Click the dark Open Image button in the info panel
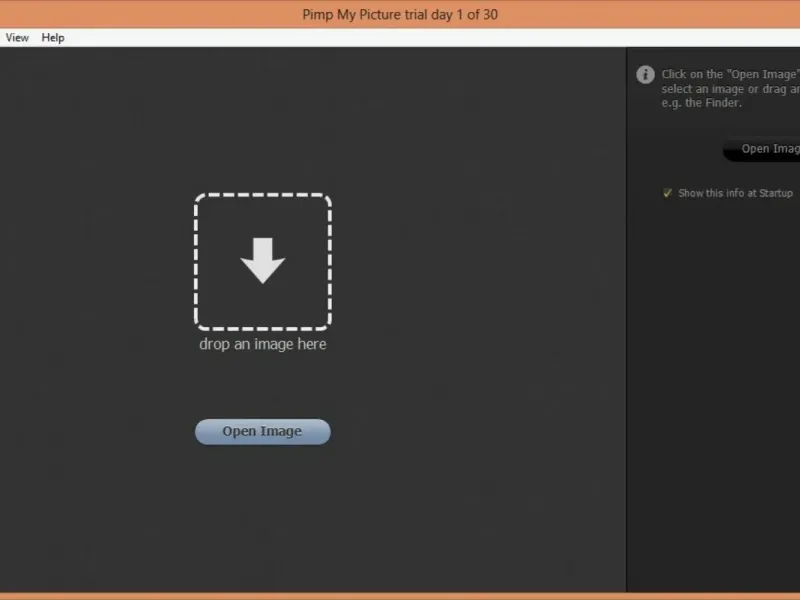Screen dimensions: 800x600 click(762, 149)
